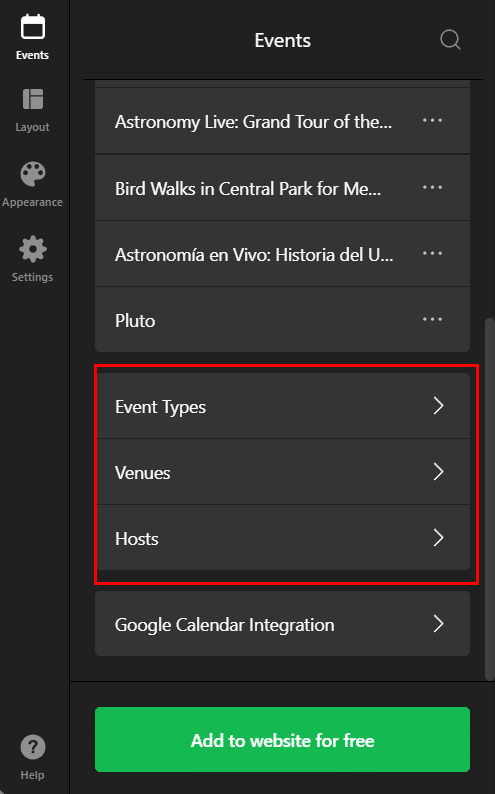Open options menu for Bird Walks event

point(432,187)
